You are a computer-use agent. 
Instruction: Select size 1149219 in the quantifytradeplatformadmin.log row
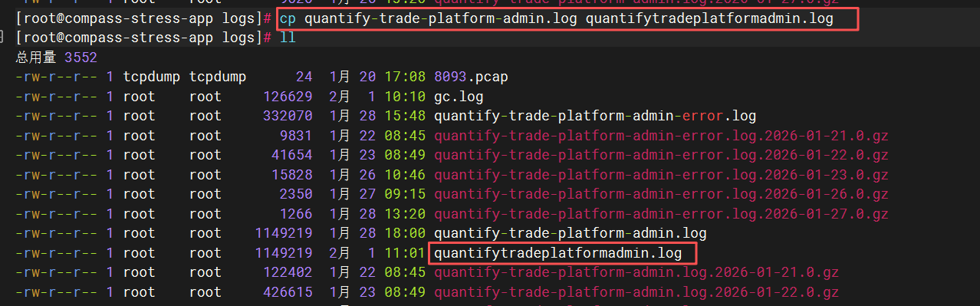click(x=284, y=252)
